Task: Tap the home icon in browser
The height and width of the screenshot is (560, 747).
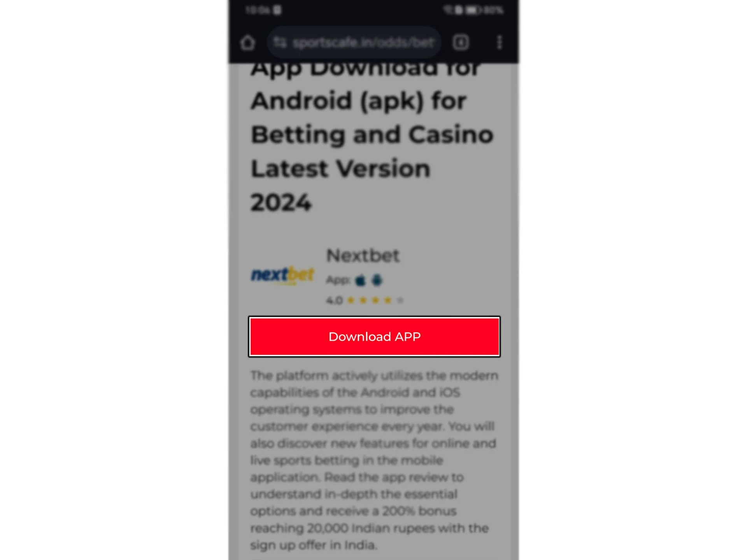Action: coord(247,42)
